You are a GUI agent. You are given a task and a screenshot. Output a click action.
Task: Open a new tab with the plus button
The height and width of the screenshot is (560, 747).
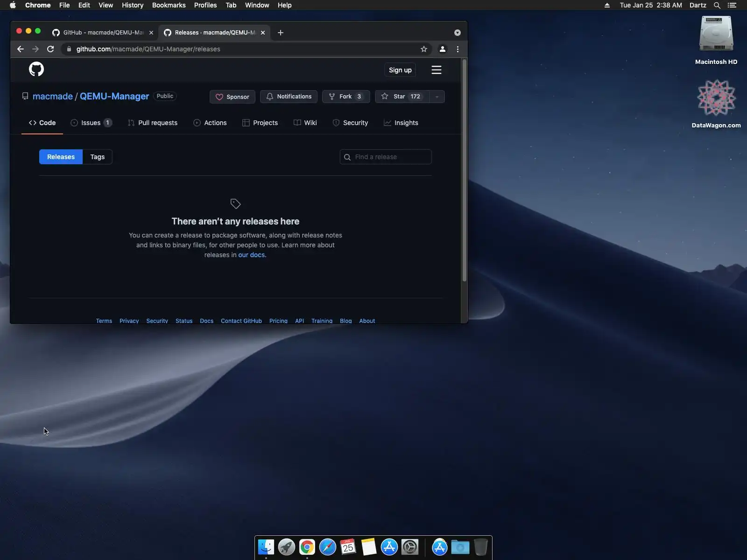[281, 33]
